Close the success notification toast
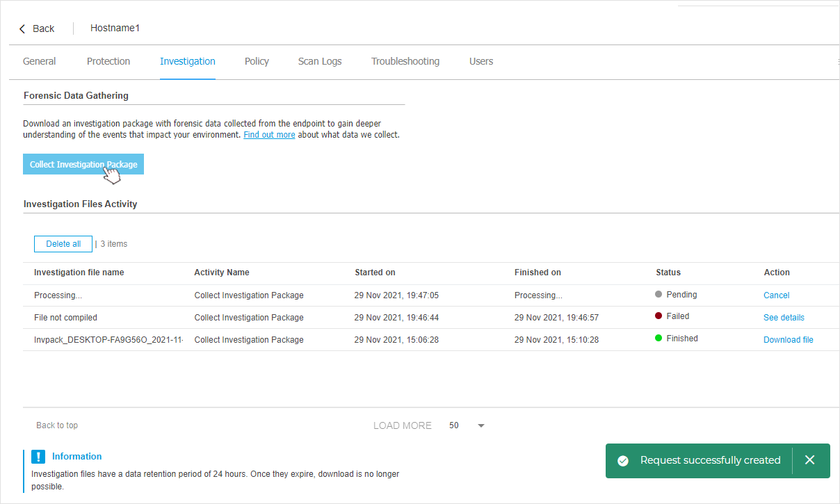 (809, 460)
